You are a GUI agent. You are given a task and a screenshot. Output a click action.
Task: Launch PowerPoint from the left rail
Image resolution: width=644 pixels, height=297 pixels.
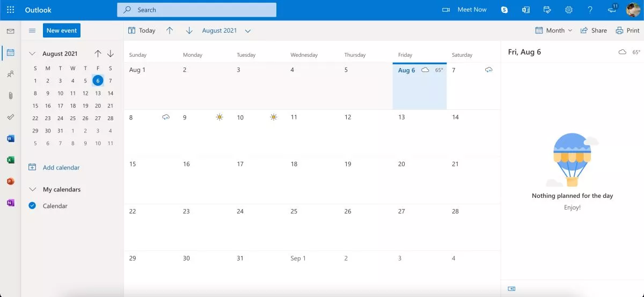tap(10, 181)
